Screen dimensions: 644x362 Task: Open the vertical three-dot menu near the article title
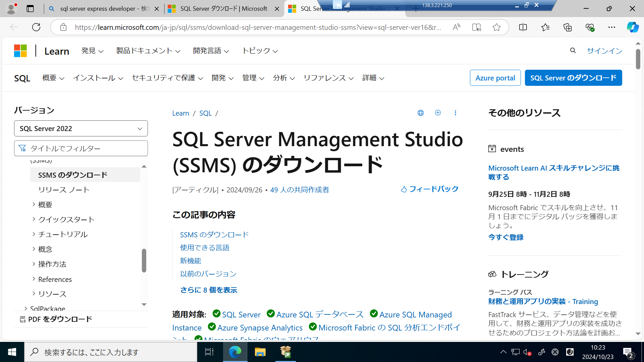coord(455,113)
